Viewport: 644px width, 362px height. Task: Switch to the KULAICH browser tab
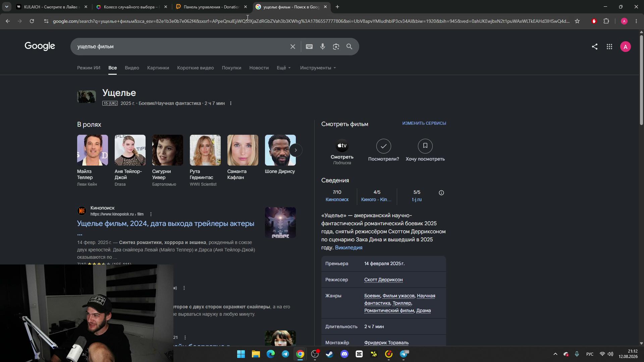click(52, 7)
